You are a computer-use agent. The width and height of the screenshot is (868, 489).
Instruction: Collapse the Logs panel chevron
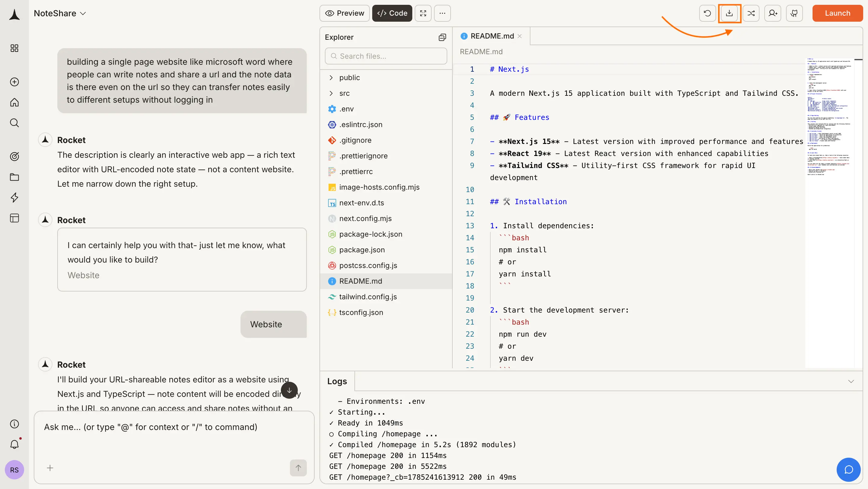pos(851,381)
